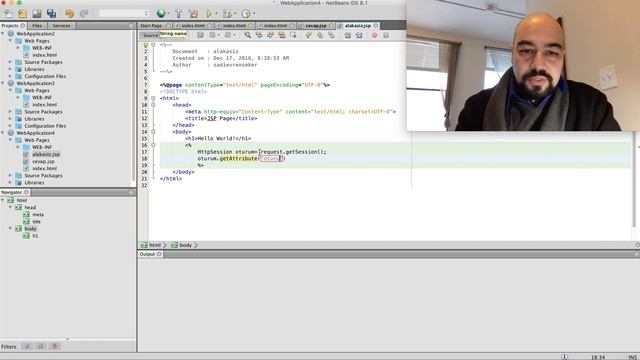
Task: Click the Shift Line Left icon
Action: coord(347,36)
